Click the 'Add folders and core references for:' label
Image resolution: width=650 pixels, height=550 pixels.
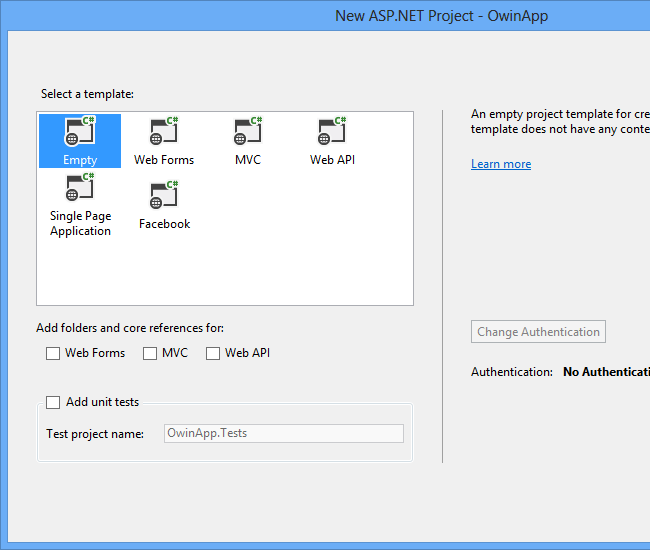click(130, 328)
